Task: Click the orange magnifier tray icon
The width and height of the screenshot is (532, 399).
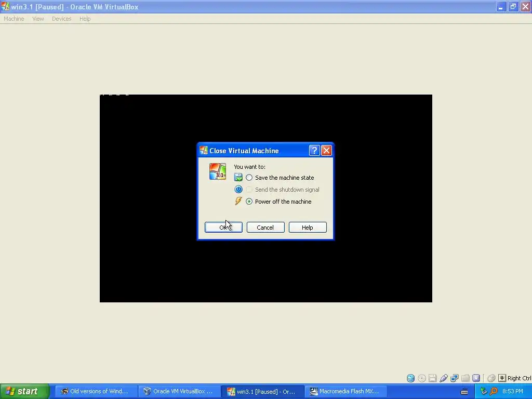Action: click(494, 391)
